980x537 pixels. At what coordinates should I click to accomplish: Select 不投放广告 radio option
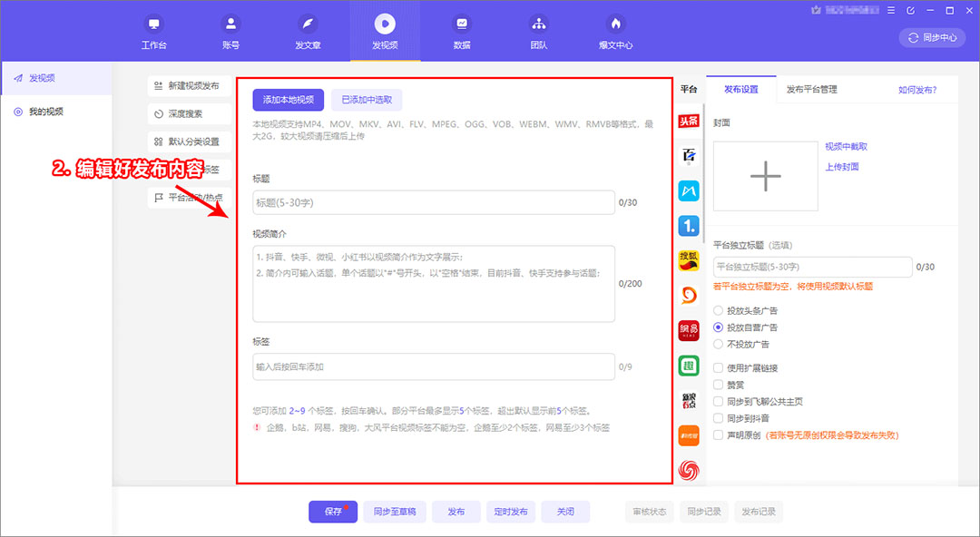click(719, 345)
